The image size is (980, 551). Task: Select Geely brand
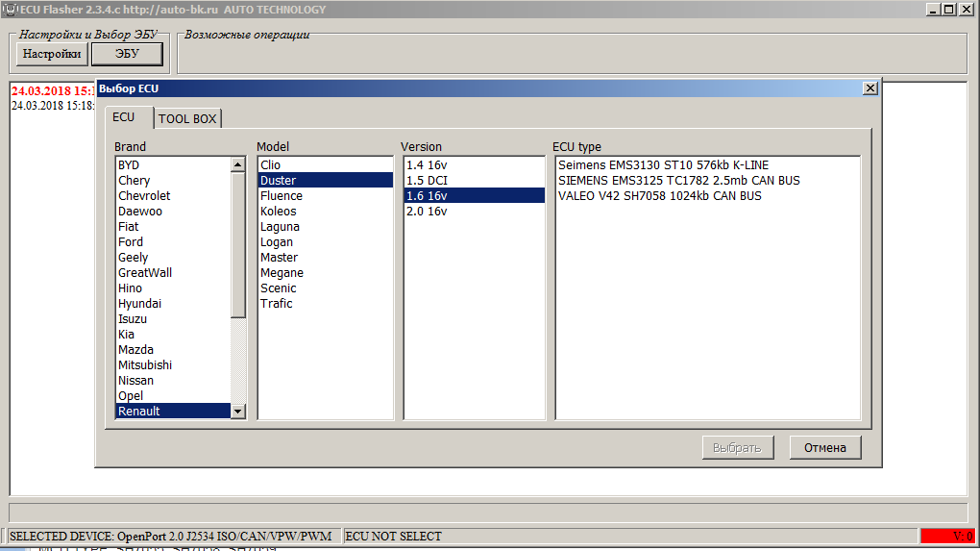(x=173, y=258)
